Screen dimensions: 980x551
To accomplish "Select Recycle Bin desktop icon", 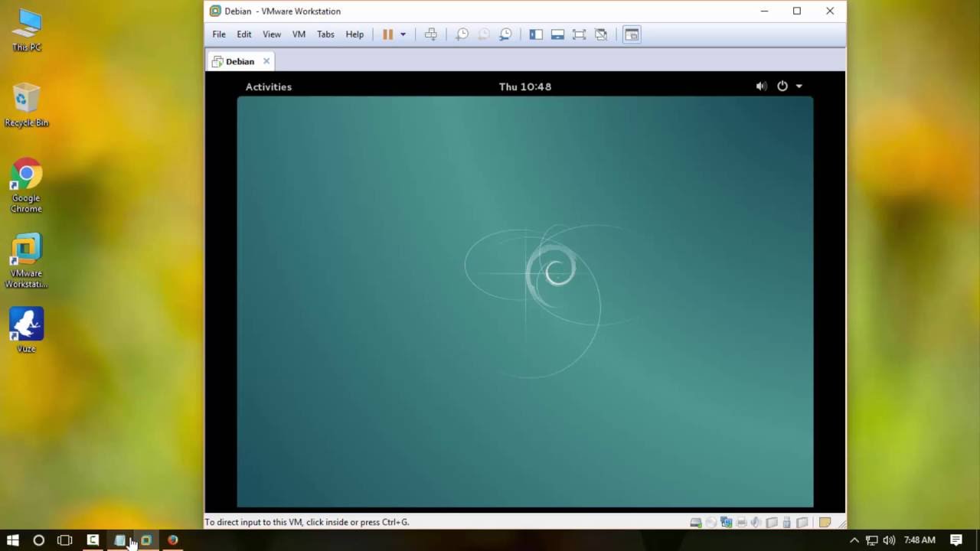I will coord(26,105).
